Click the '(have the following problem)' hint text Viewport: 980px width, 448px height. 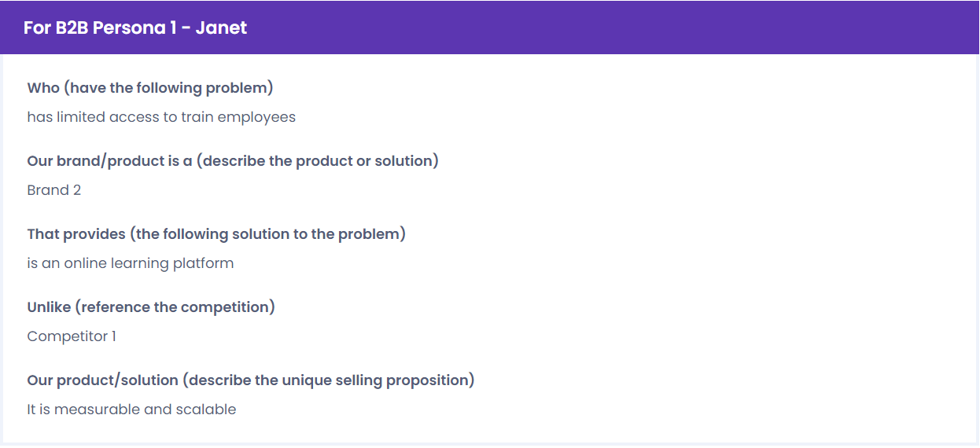click(168, 87)
